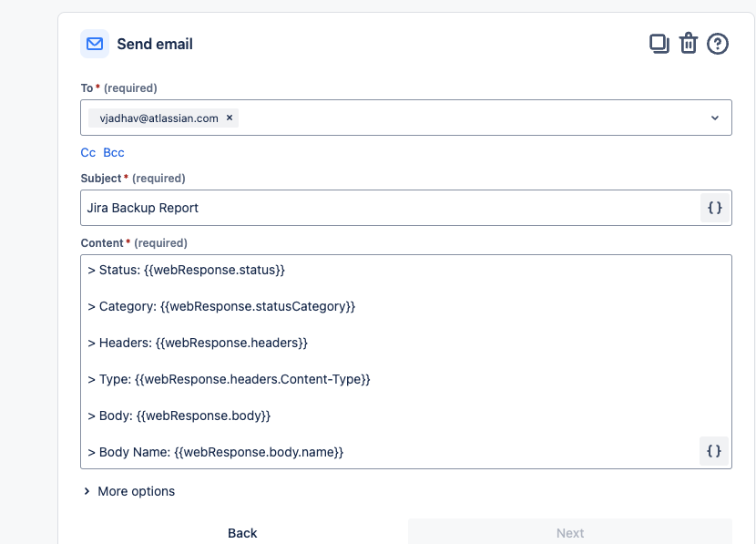Click the Send email envelope icon
Screen dimensions: 756x544
coord(95,44)
